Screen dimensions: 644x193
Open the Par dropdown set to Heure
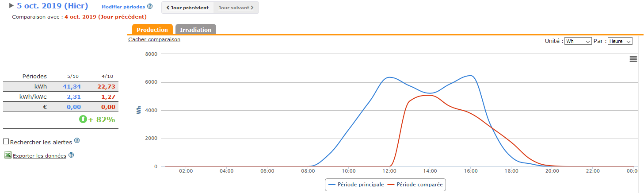(x=620, y=41)
